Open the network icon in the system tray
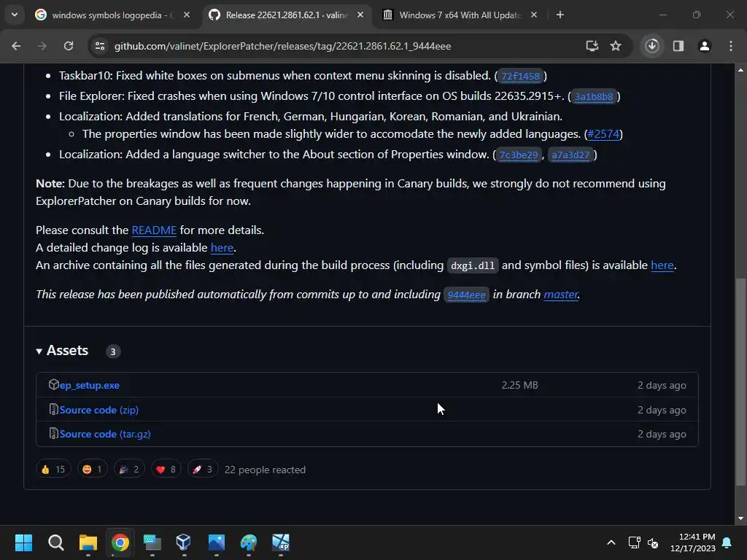Screen dimensions: 747x560 coord(634,542)
